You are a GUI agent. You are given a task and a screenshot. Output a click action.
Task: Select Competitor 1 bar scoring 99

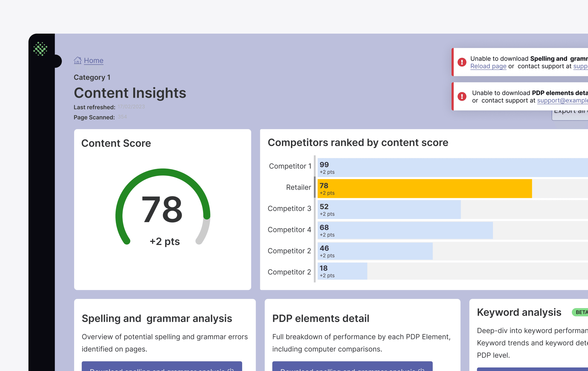[452, 167]
